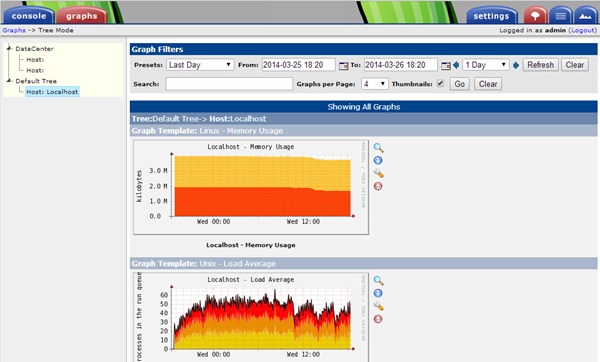Click the Graphs breadcrumb link

point(14,30)
